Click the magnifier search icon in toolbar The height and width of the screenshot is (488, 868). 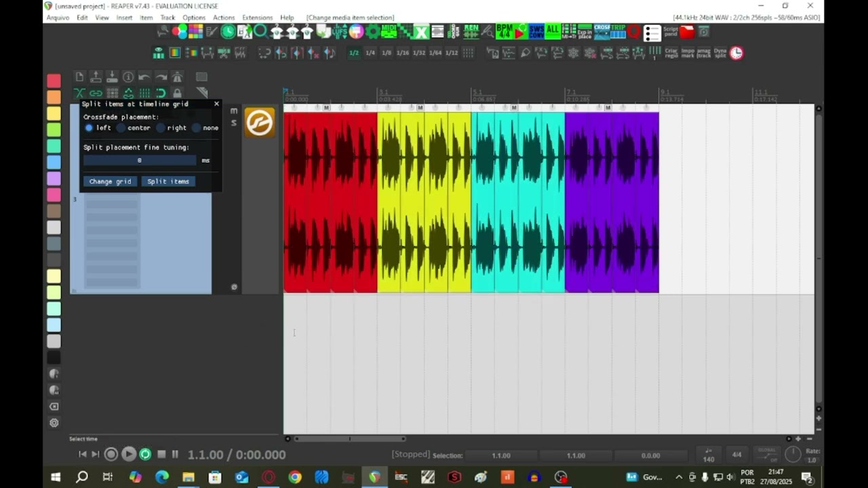(x=261, y=31)
